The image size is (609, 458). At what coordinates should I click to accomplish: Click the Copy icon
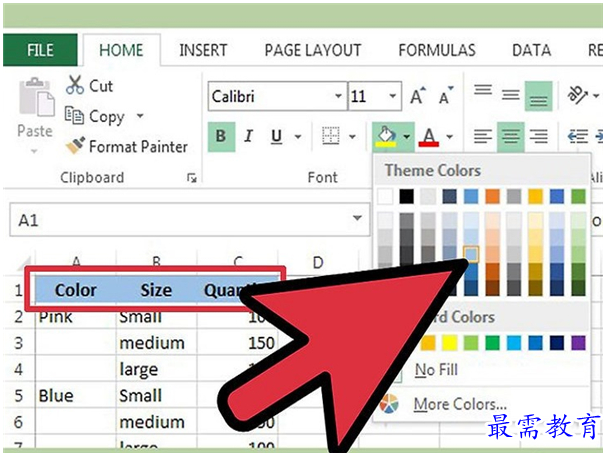(74, 115)
